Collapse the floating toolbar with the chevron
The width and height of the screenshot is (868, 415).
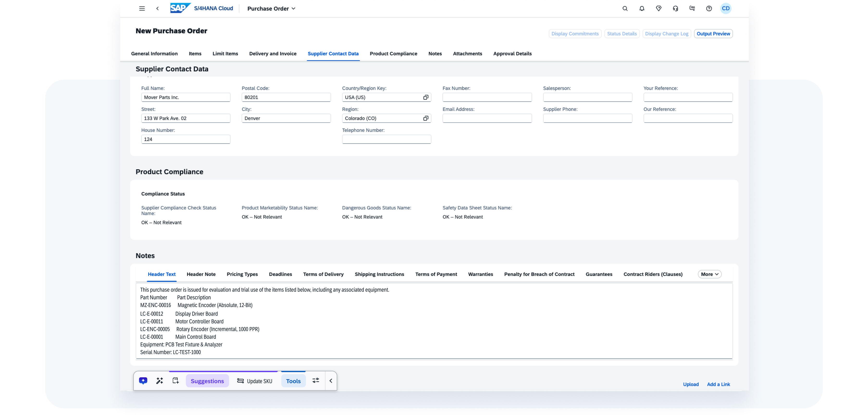pyautogui.click(x=331, y=381)
